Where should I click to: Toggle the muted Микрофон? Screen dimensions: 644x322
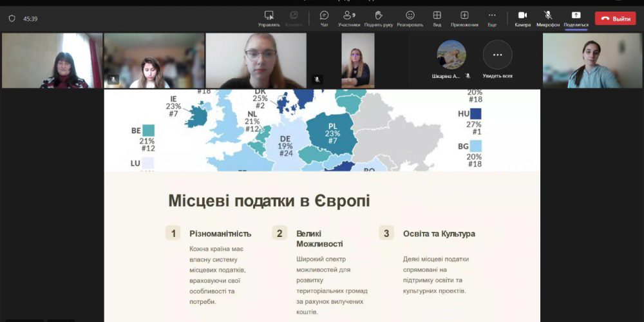click(548, 15)
